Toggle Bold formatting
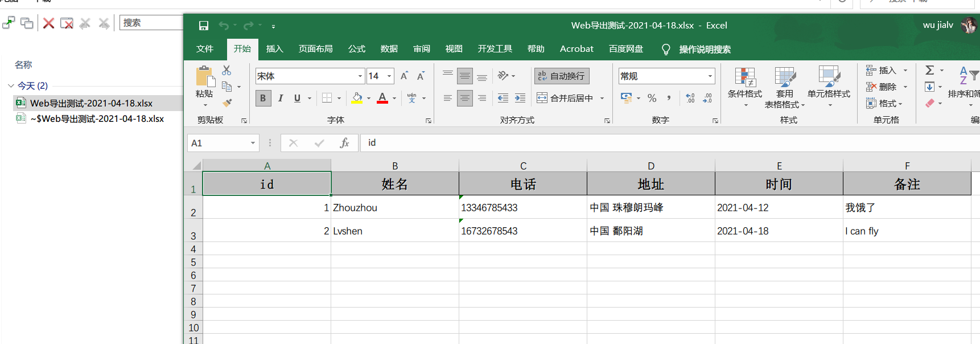Viewport: 980px width, 344px height. [263, 98]
